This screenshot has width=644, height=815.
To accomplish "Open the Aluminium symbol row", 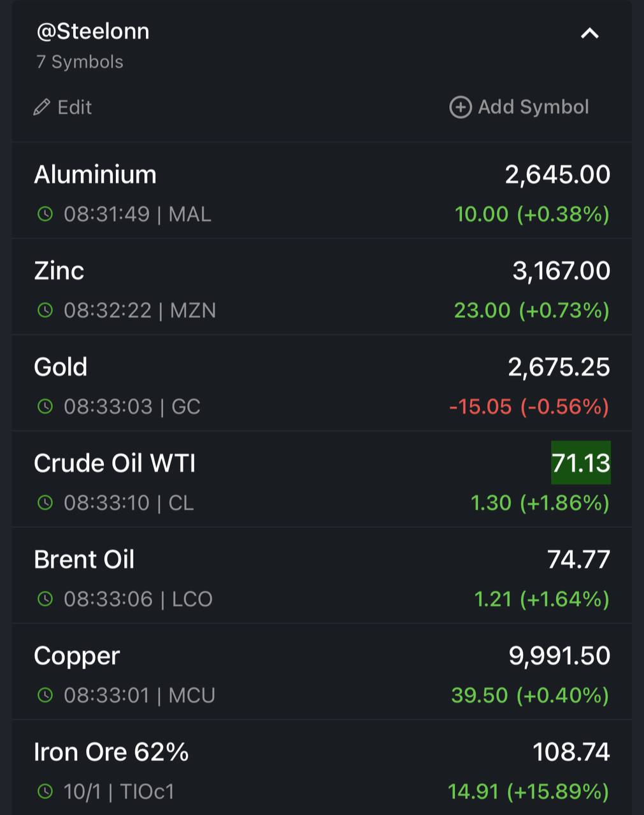I will coord(322,191).
